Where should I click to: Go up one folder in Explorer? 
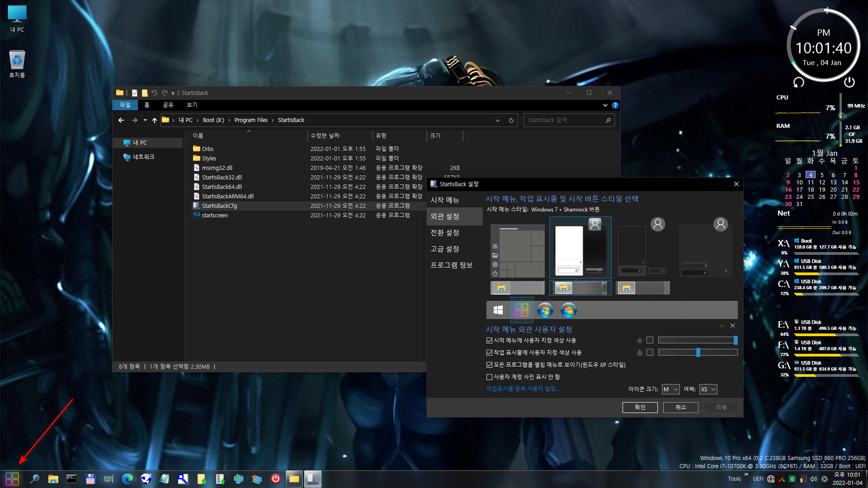point(155,120)
